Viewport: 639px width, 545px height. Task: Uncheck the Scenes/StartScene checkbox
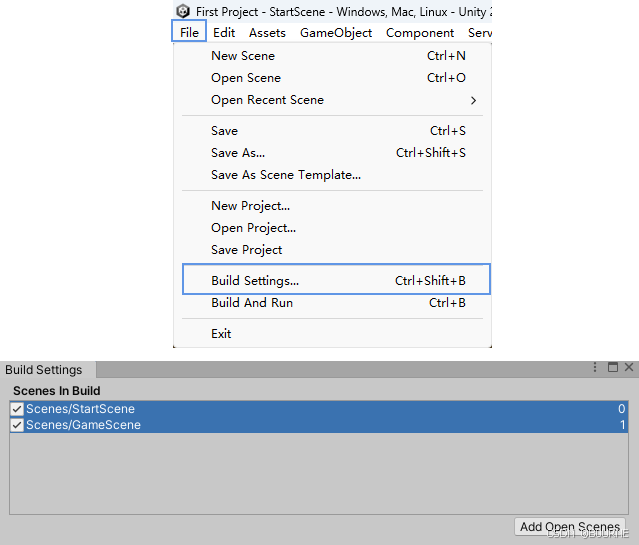click(x=17, y=409)
